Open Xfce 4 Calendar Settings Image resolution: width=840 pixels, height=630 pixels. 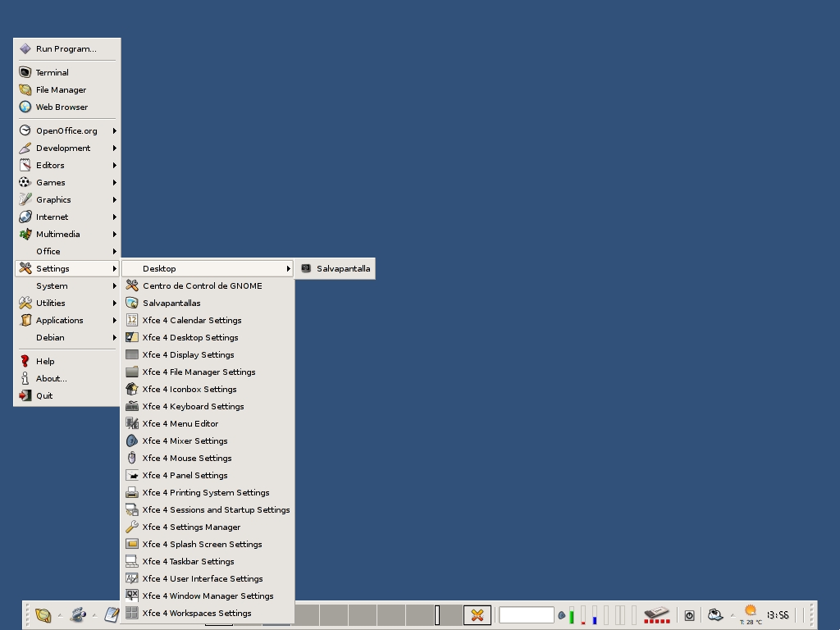pos(208,320)
